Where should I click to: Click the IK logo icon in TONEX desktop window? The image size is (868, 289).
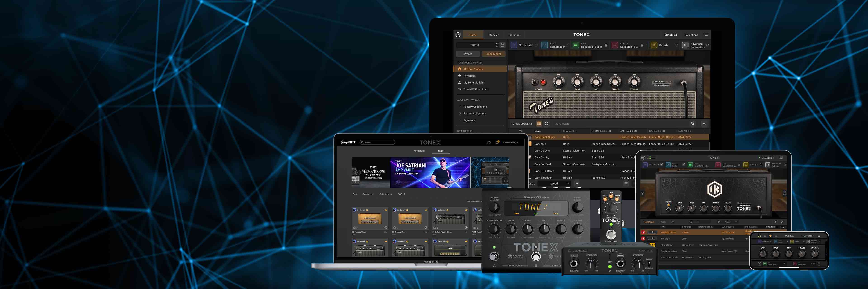pyautogui.click(x=458, y=35)
